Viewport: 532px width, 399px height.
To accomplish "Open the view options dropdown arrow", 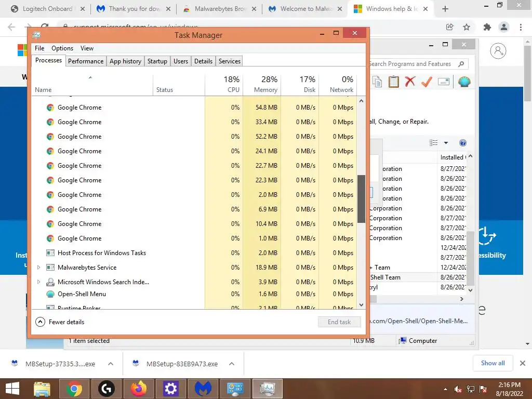I will tap(446, 143).
